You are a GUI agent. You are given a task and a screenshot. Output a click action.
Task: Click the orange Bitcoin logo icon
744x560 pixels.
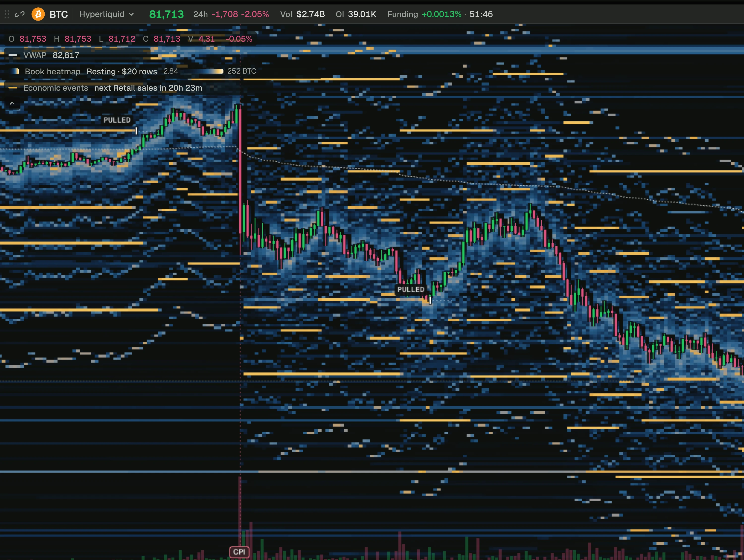coord(38,14)
